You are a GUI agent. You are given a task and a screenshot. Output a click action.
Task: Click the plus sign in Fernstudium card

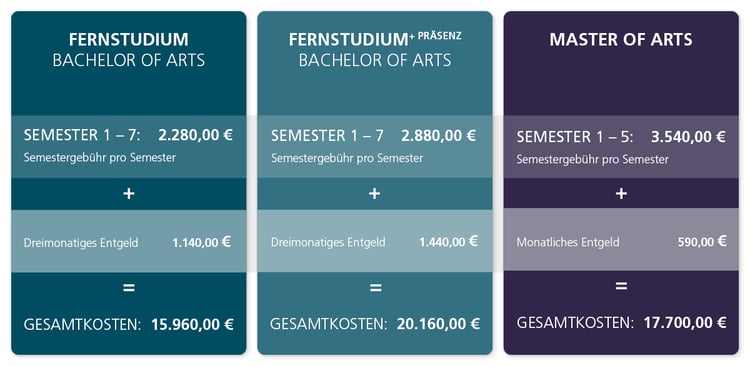pos(129,194)
